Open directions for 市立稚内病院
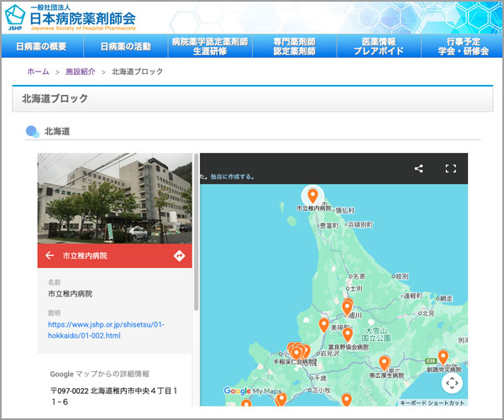This screenshot has width=504, height=420. (x=179, y=255)
